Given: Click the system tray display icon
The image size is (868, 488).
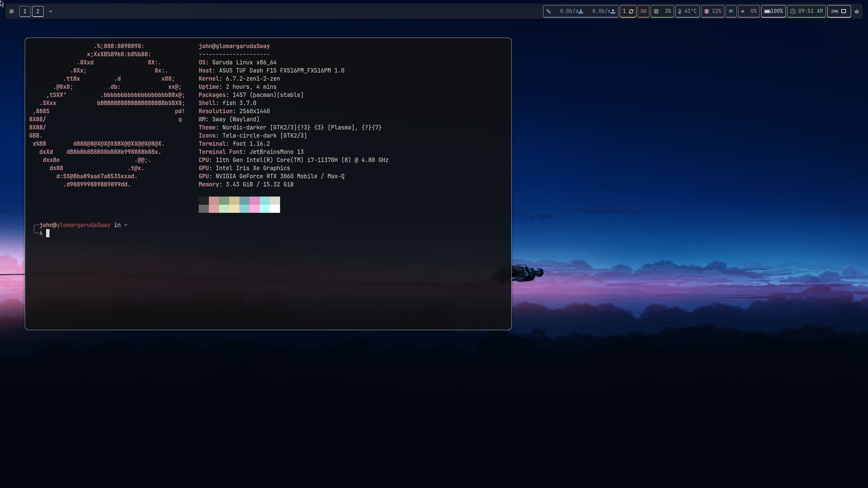Looking at the screenshot, I should [844, 11].
